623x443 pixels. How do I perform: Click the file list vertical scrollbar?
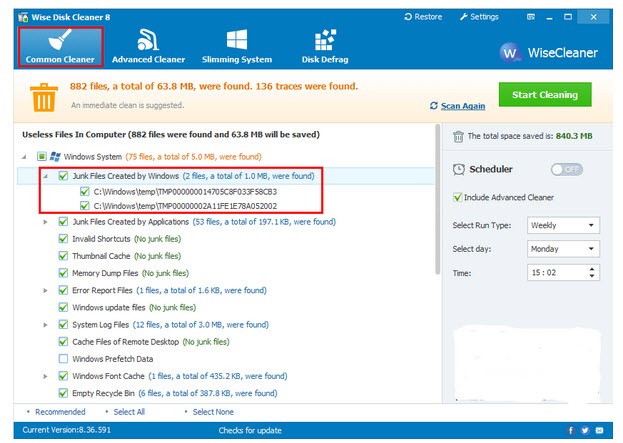[x=437, y=199]
